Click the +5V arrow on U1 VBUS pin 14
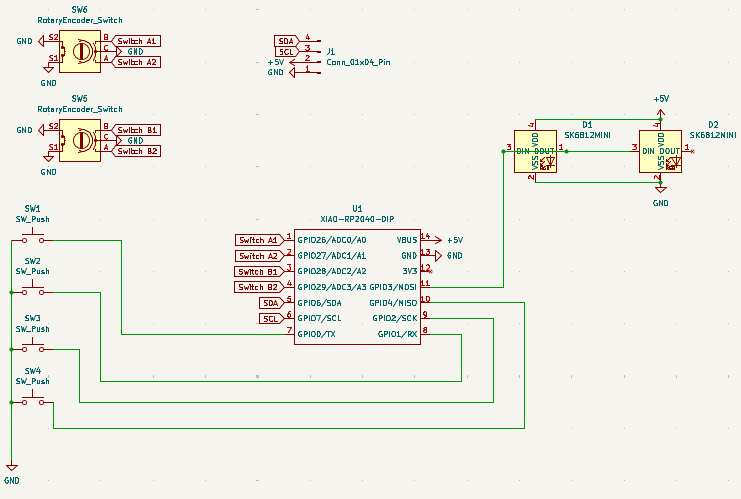The height and width of the screenshot is (499, 741). 437,240
